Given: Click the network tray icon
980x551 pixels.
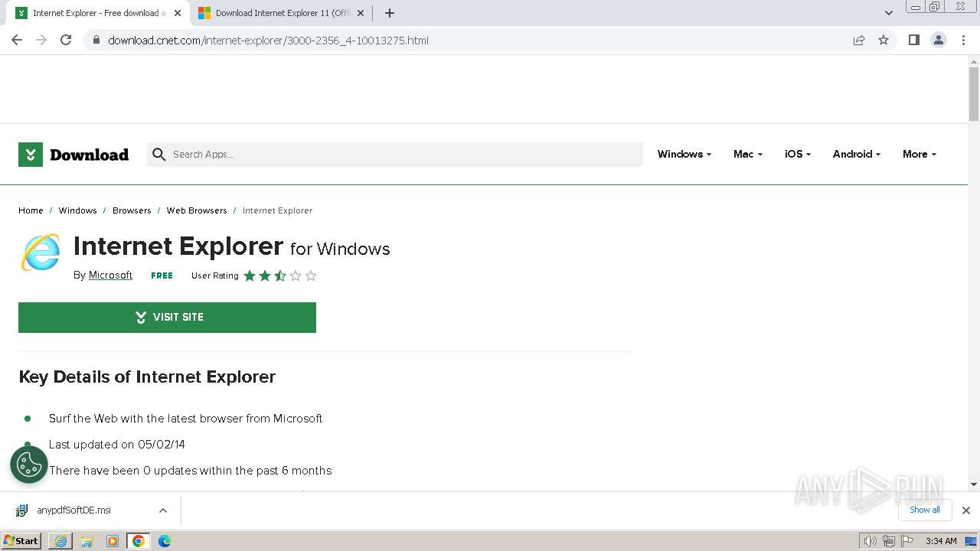Looking at the screenshot, I should (889, 541).
